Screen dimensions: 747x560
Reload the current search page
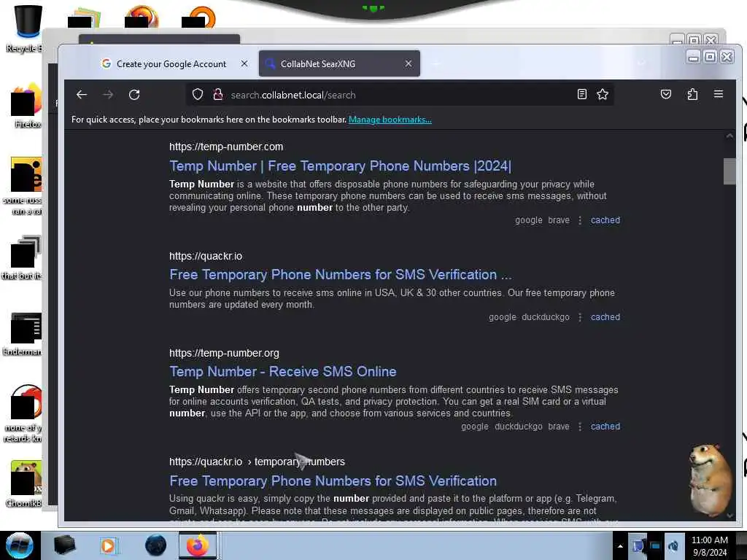click(134, 95)
